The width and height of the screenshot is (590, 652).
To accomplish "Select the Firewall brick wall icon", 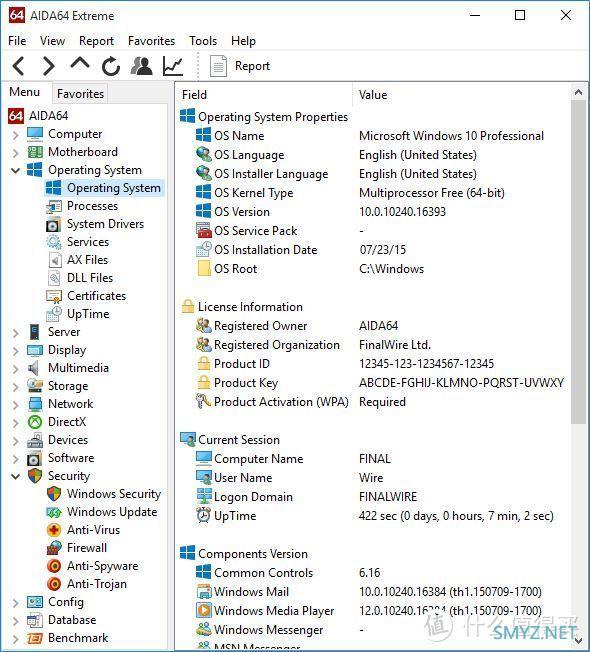I will pyautogui.click(x=54, y=548).
